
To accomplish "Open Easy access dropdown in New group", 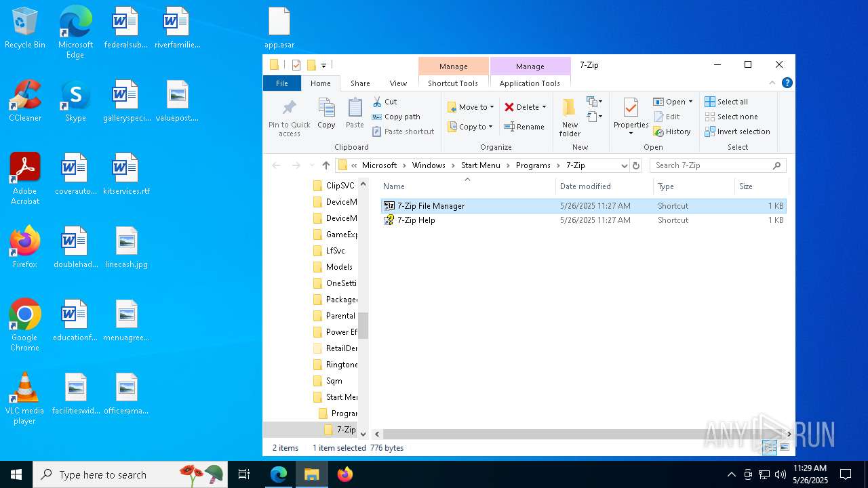I will 594,117.
